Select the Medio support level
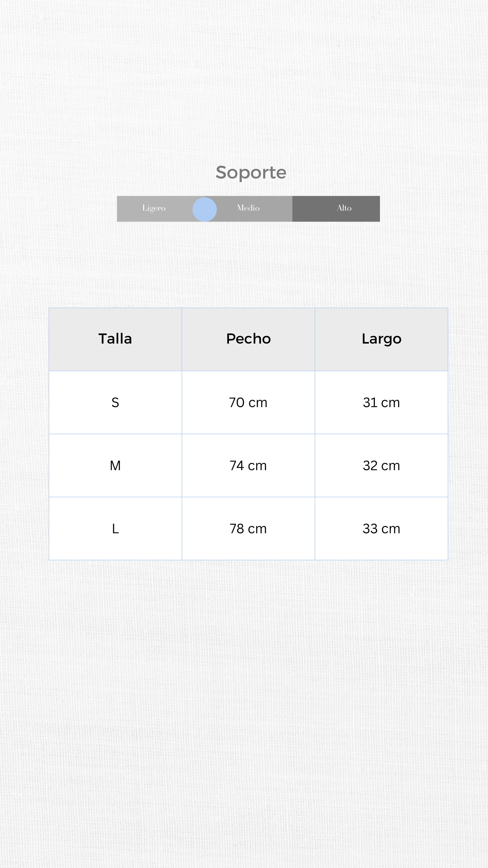This screenshot has height=868, width=488. tap(248, 208)
